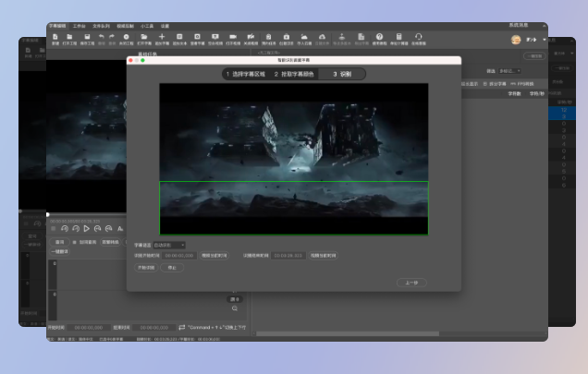This screenshot has height=374, width=588.
Task: Click the undo arrow in the toolbar
Action: 99,37
